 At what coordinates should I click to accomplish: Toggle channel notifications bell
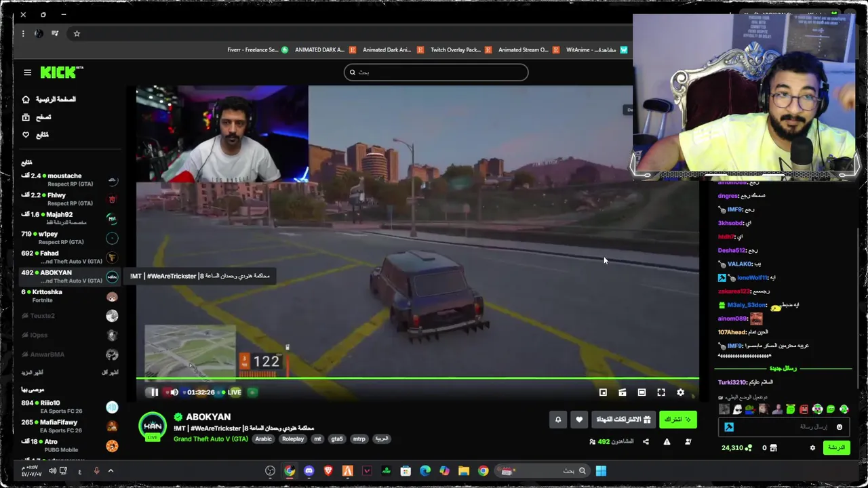[558, 420]
